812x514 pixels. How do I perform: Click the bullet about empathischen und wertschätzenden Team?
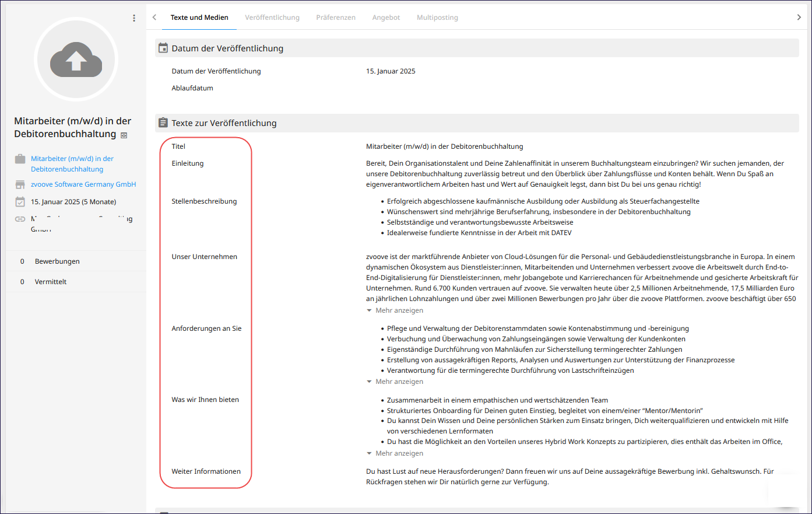497,400
